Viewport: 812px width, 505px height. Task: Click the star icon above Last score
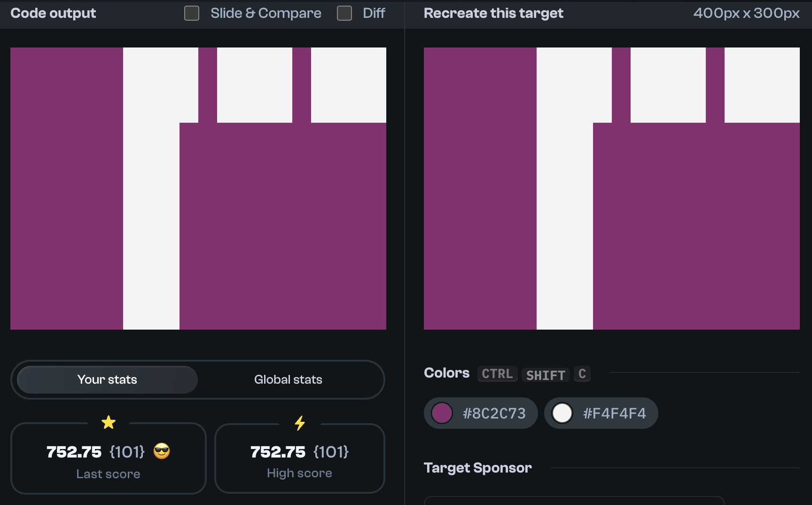pos(109,422)
